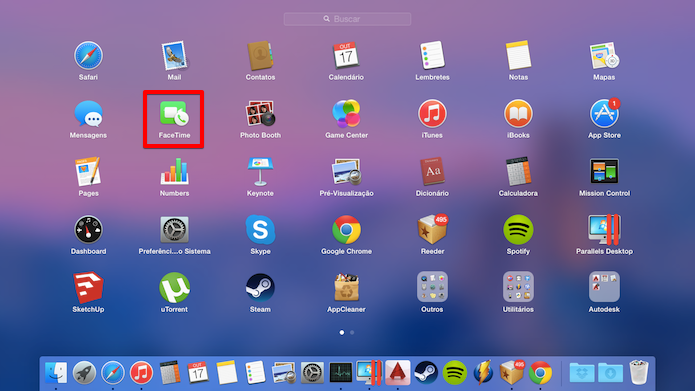Open Finder from the Dock
Screen dimensions: 695x391
[x=56, y=372]
